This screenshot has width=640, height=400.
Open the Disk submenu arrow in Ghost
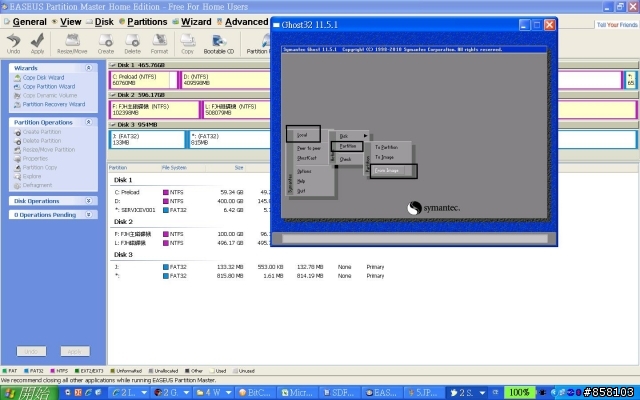(366, 136)
